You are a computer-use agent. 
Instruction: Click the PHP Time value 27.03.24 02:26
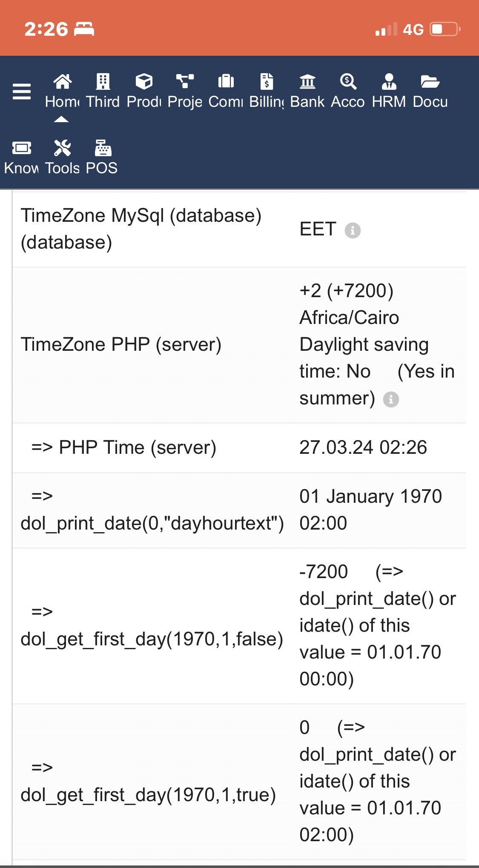tap(363, 447)
